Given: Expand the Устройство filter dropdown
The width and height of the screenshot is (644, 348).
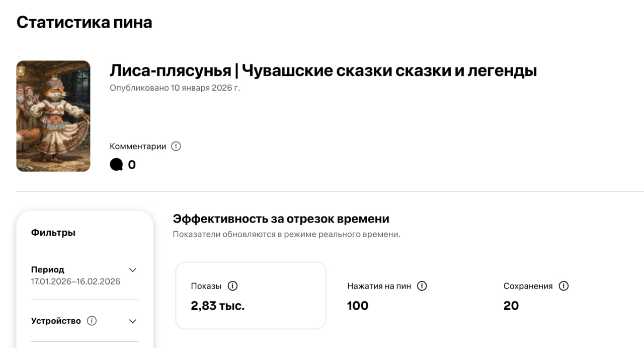Looking at the screenshot, I should pyautogui.click(x=133, y=321).
